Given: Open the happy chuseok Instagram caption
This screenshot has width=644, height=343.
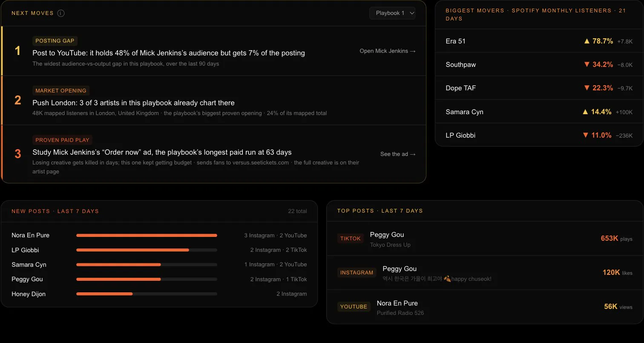Looking at the screenshot, I should point(437,279).
